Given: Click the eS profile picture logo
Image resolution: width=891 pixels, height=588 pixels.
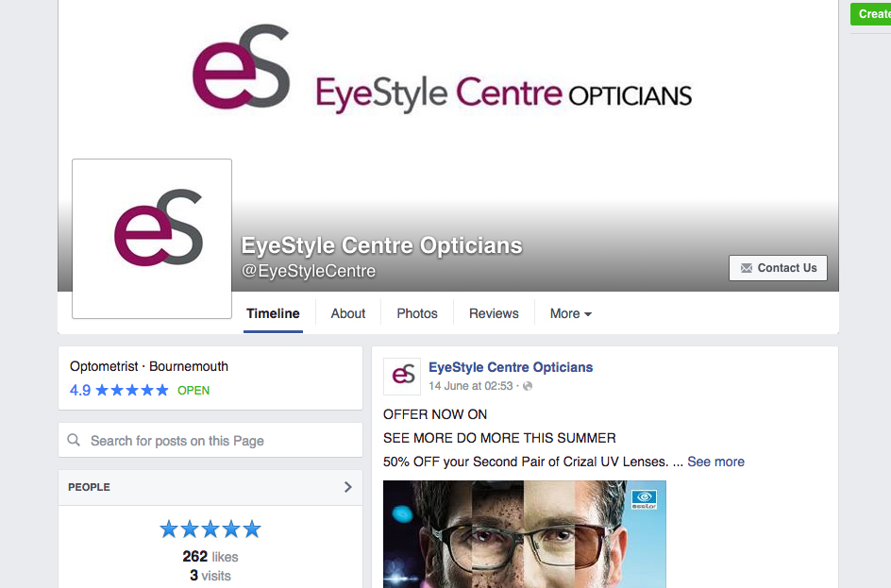Looking at the screenshot, I should [152, 239].
